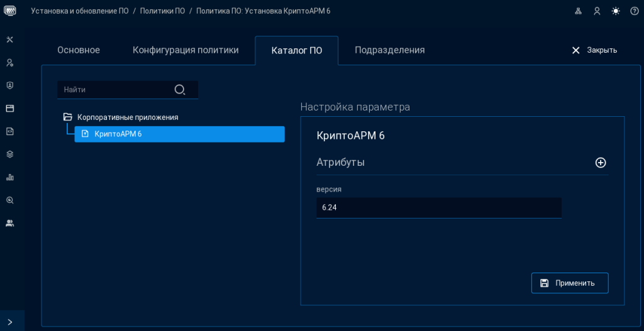The width and height of the screenshot is (644, 331).
Task: Click Закрыть to close the policy
Action: pyautogui.click(x=594, y=50)
